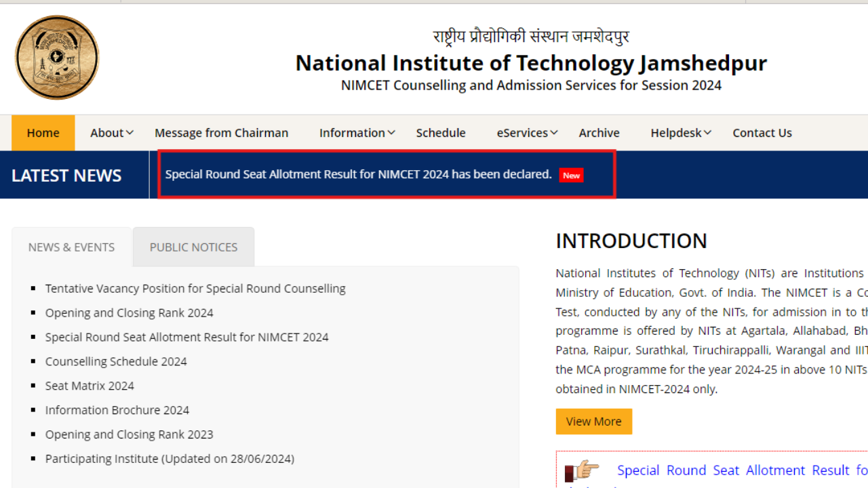
Task: Open the latest news Special Round declared announcement
Action: (358, 174)
